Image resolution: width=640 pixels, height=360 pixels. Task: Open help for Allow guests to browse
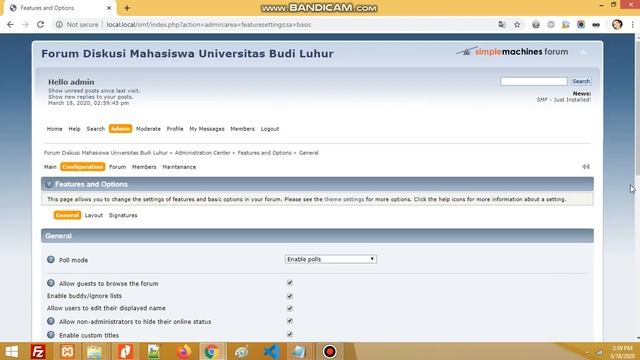pos(51,283)
